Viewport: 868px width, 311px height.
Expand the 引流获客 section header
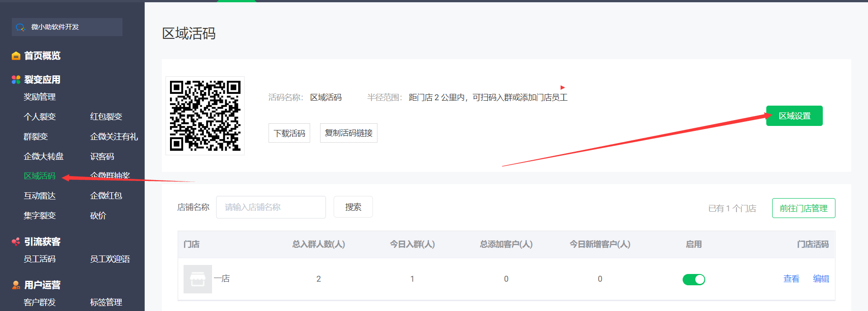coord(42,241)
